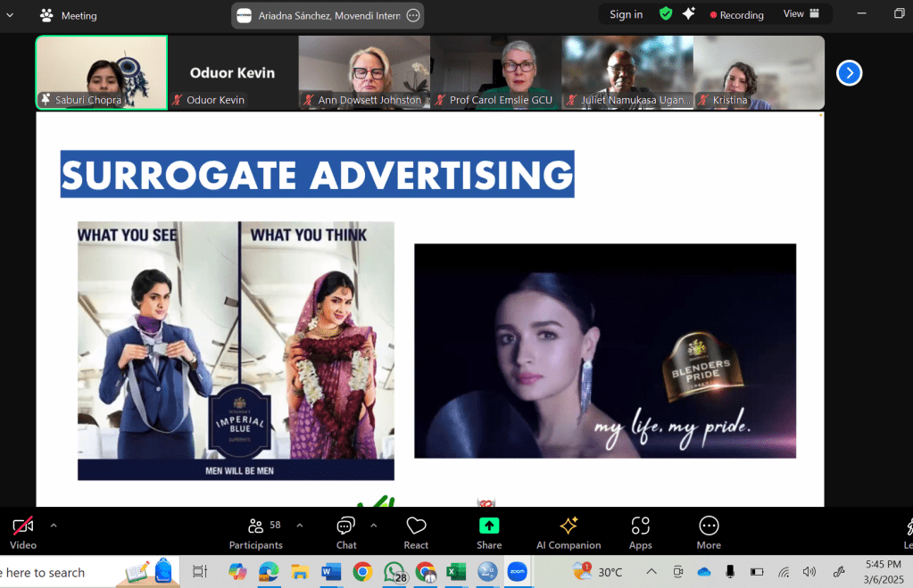
Task: Click the green encryption shield icon
Action: point(666,14)
